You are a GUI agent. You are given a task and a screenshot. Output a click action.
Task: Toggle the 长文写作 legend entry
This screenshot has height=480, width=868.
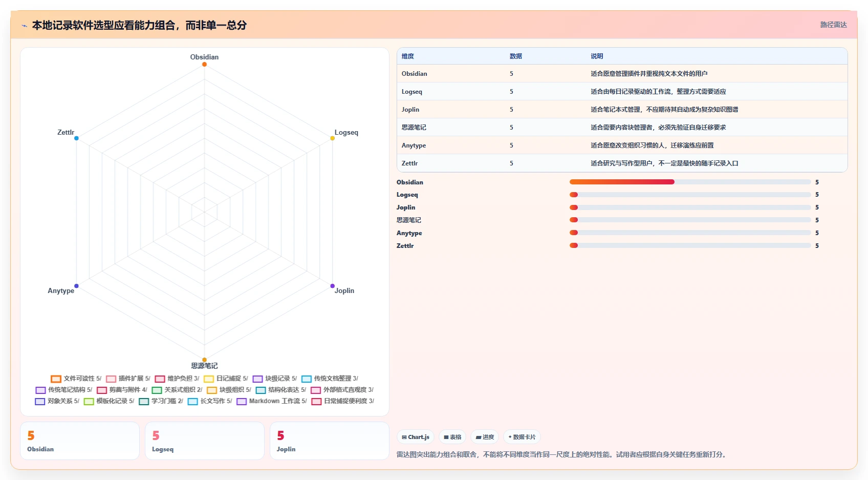pos(210,401)
